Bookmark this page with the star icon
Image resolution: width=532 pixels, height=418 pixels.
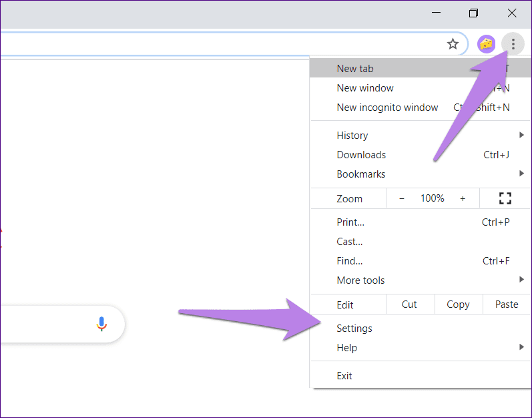(453, 44)
